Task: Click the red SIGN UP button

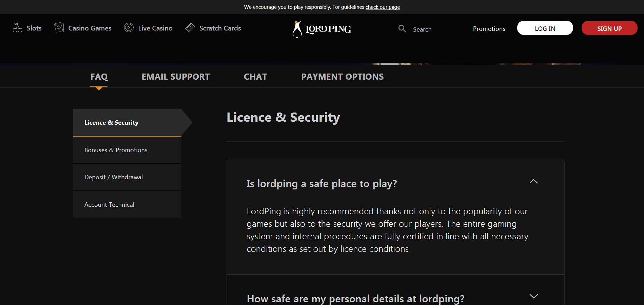Action: pyautogui.click(x=609, y=28)
